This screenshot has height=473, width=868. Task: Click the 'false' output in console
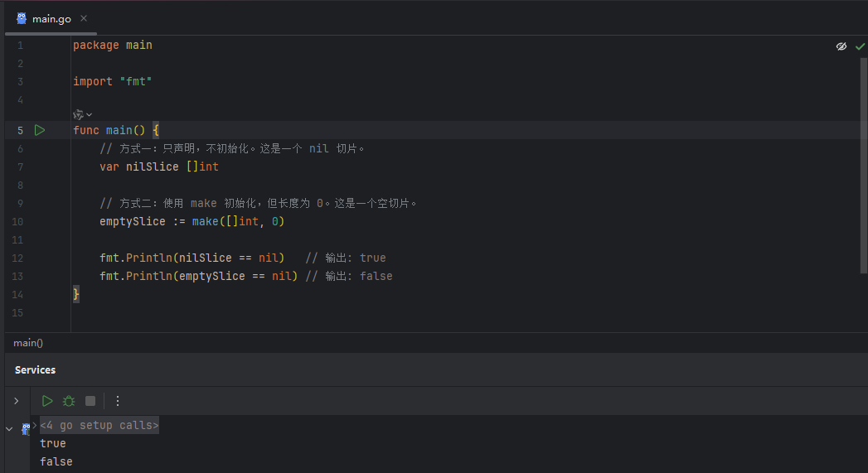[56, 462]
